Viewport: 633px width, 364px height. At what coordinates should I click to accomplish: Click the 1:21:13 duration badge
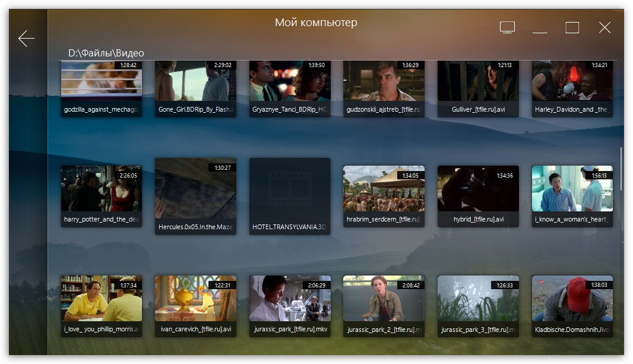505,65
